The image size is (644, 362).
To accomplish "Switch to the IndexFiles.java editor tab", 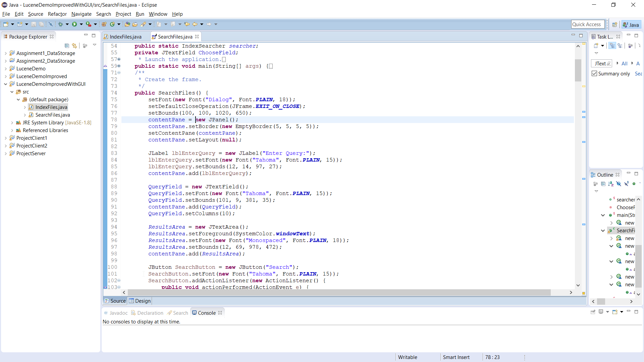I will pyautogui.click(x=126, y=37).
